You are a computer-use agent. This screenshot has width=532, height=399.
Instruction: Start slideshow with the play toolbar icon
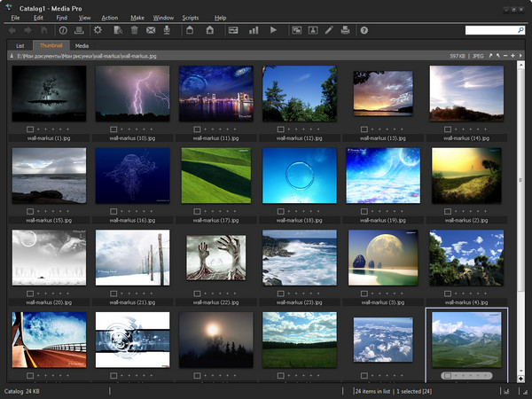click(273, 30)
